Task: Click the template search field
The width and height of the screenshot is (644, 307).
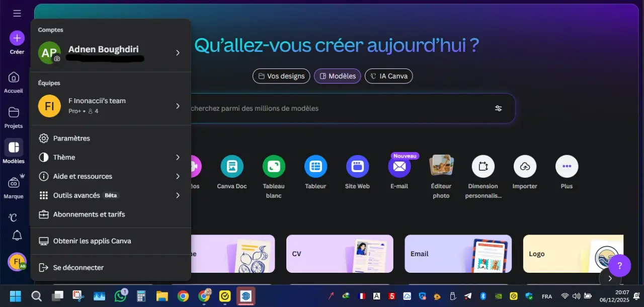Action: (x=337, y=108)
